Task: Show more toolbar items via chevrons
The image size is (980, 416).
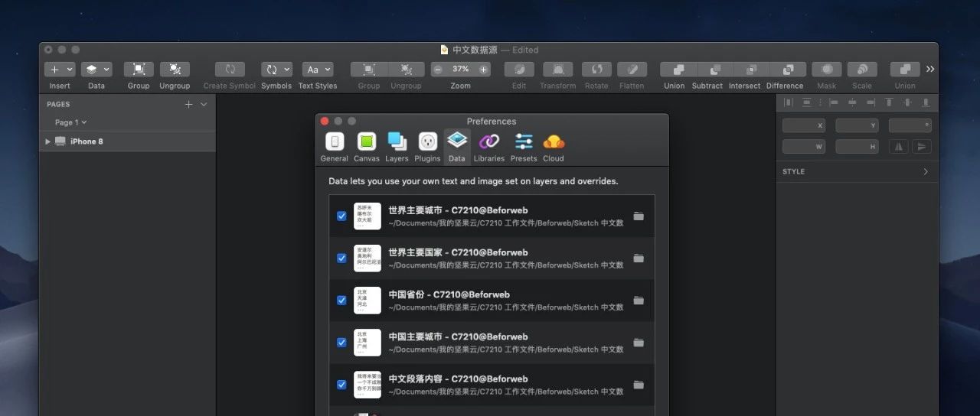Action: coord(930,69)
